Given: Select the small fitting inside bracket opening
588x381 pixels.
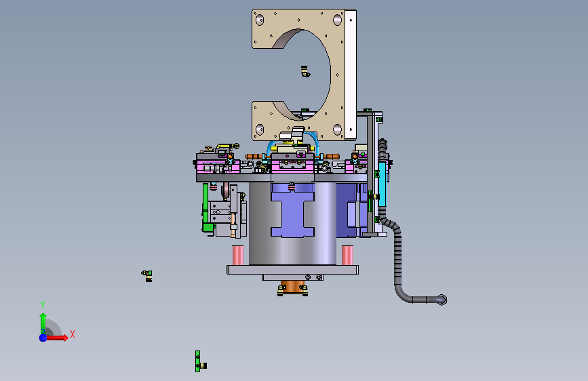Looking at the screenshot, I should [x=305, y=71].
